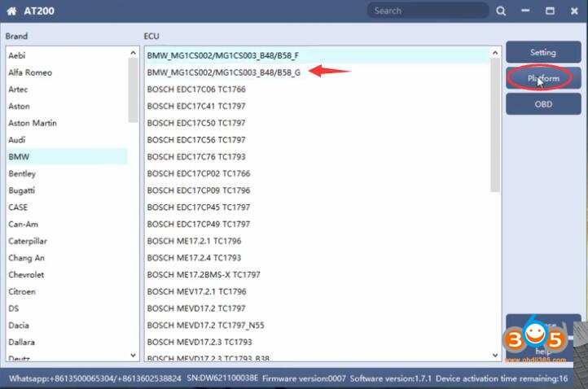Select BOSCH EDC17C41 TC1797
Viewport: 588px width, 389px height.
point(318,106)
